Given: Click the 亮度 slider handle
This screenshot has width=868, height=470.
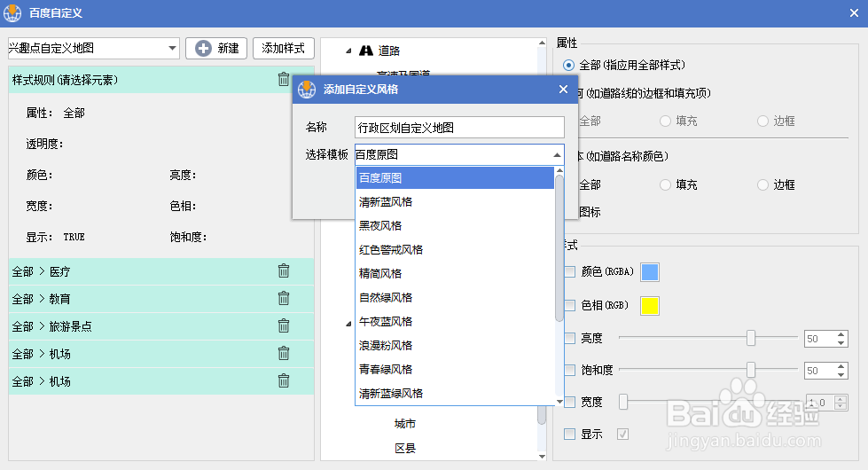Looking at the screenshot, I should tap(751, 338).
